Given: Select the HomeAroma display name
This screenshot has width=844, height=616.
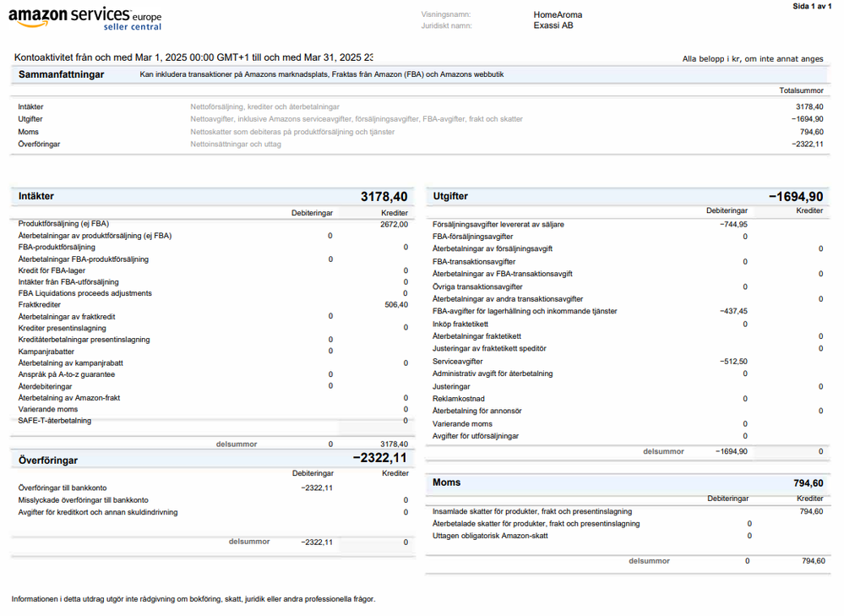Looking at the screenshot, I should coord(557,14).
